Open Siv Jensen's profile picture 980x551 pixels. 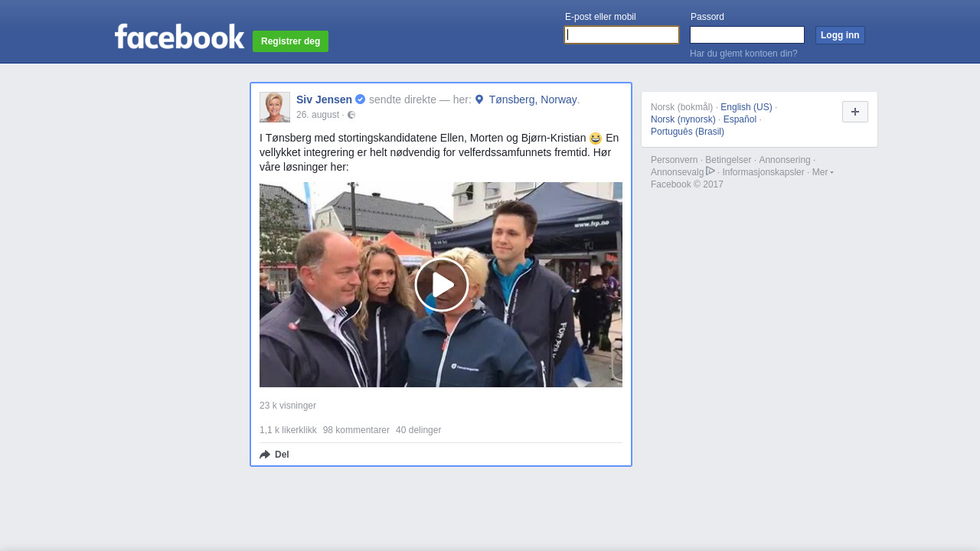pyautogui.click(x=275, y=107)
